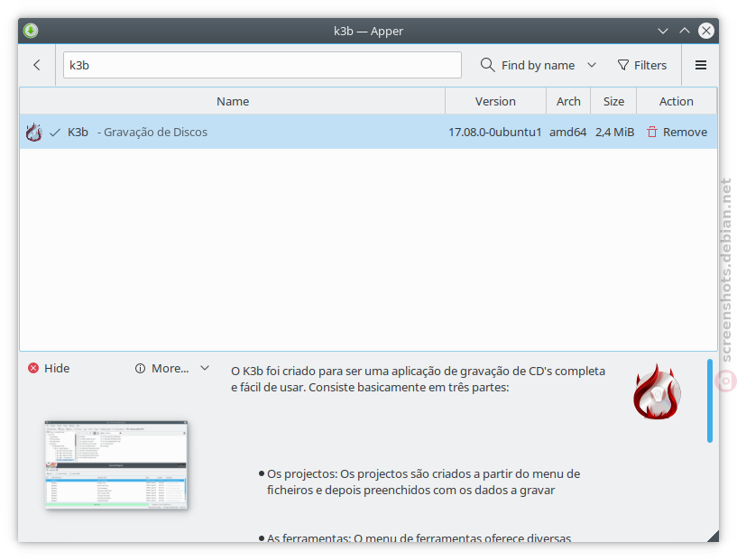Minimize the Apper window
The image size is (737, 560).
(x=663, y=31)
